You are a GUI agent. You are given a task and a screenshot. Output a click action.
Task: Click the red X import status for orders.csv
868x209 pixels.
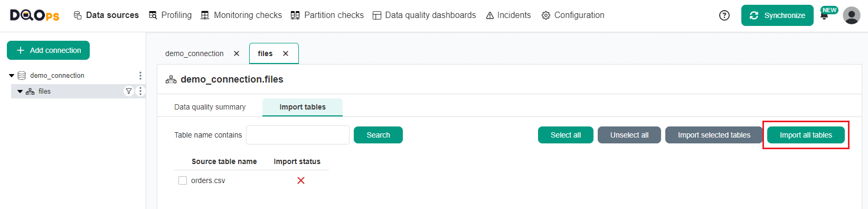coord(301,180)
